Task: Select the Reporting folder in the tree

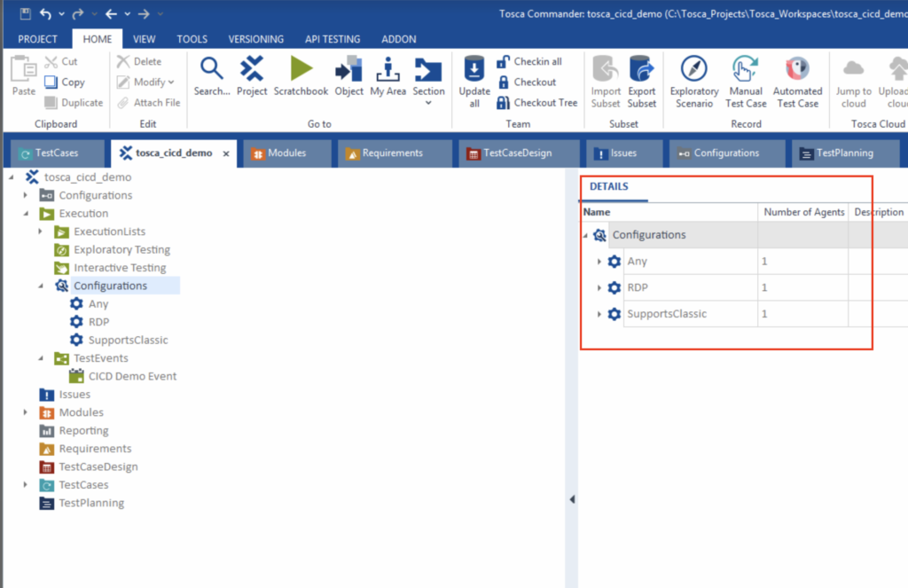Action: (x=83, y=431)
